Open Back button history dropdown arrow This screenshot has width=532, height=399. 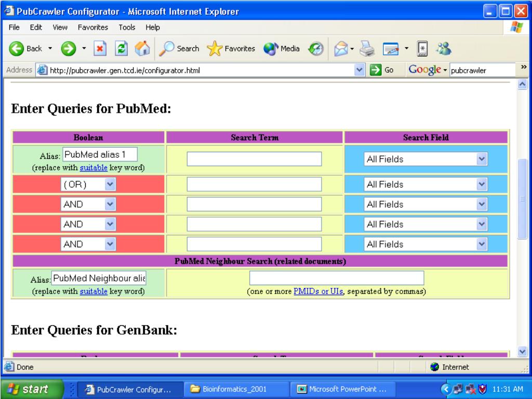point(50,48)
